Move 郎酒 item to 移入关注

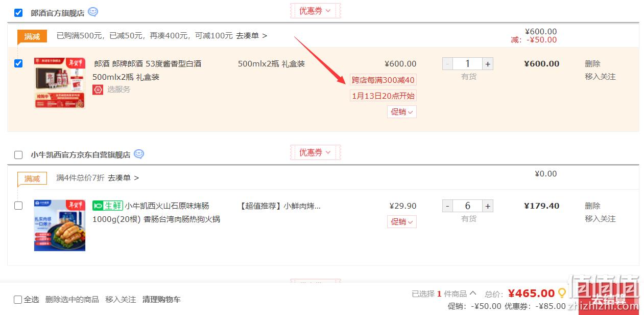point(600,77)
